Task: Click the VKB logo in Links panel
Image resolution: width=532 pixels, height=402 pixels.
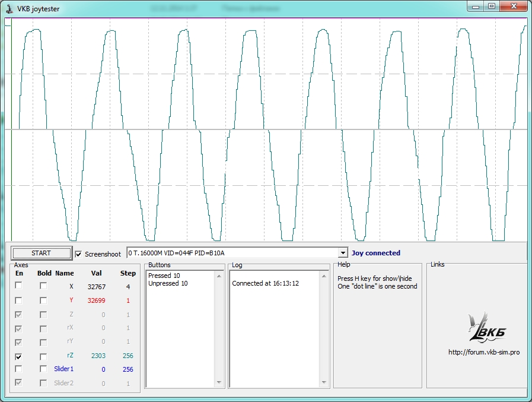Action: (x=486, y=328)
